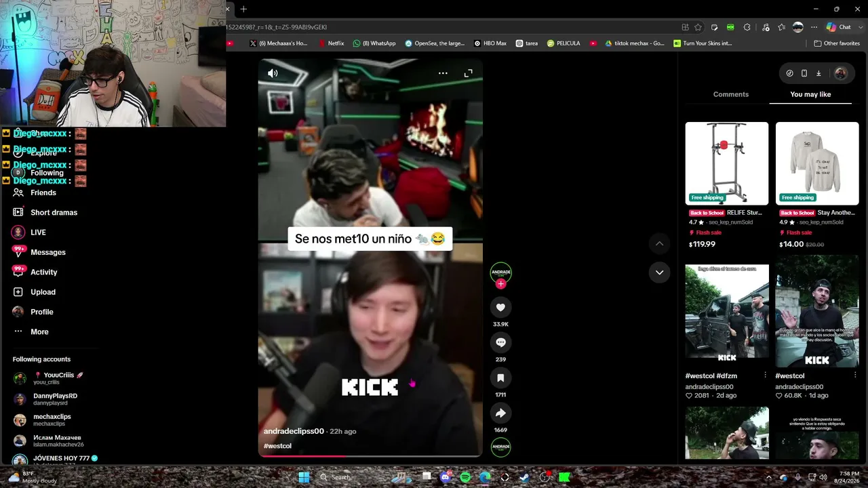Show hidden system tray icons

[768, 477]
